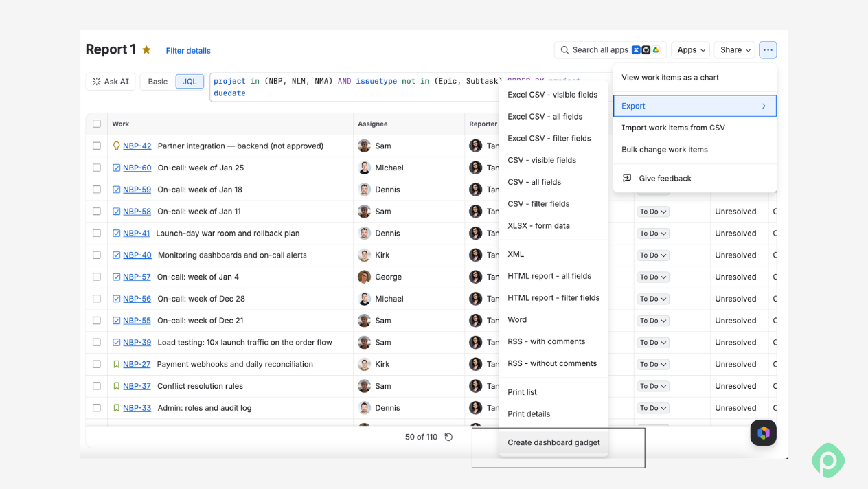Open To Do status dropdown for NBP-58
Image resolution: width=868 pixels, height=489 pixels.
(x=653, y=212)
